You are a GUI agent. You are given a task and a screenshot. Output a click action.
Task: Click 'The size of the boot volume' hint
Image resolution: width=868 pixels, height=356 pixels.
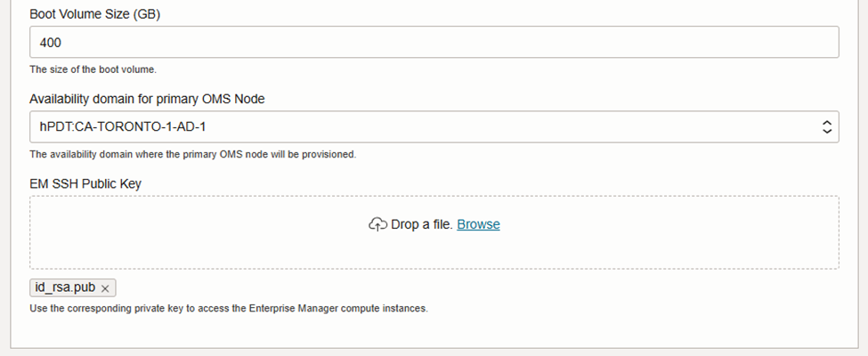click(93, 69)
